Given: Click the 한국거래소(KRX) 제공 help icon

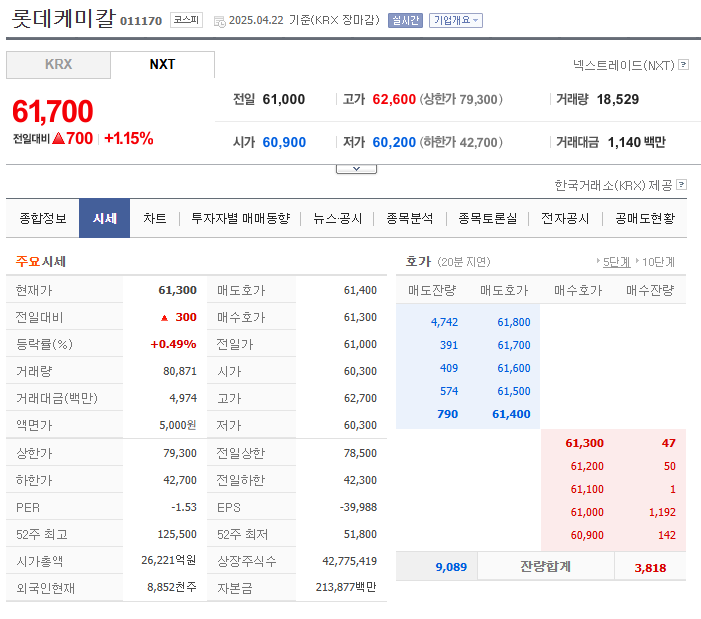Looking at the screenshot, I should [x=681, y=184].
